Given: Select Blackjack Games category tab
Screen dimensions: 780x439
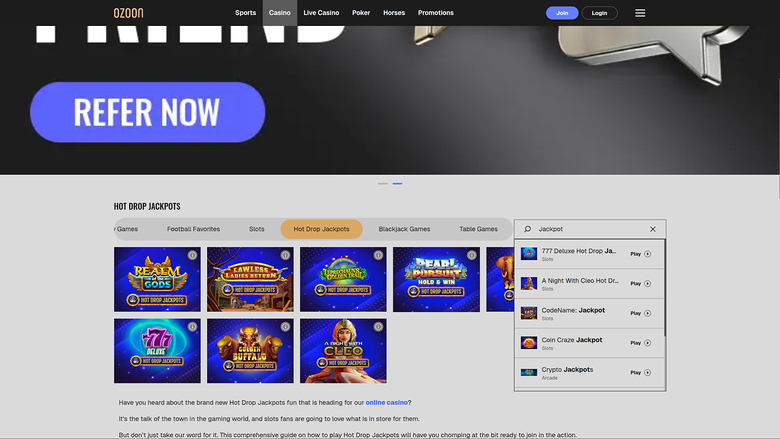Looking at the screenshot, I should coord(404,229).
